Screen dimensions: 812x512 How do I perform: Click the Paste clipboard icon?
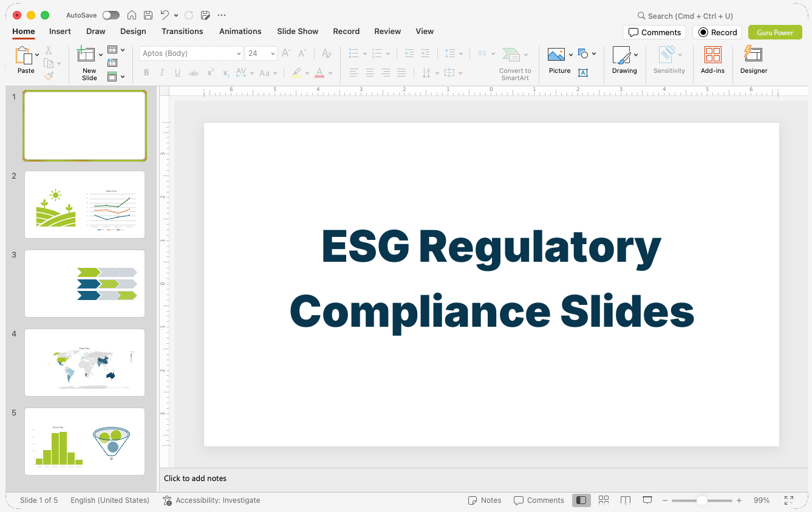click(24, 56)
